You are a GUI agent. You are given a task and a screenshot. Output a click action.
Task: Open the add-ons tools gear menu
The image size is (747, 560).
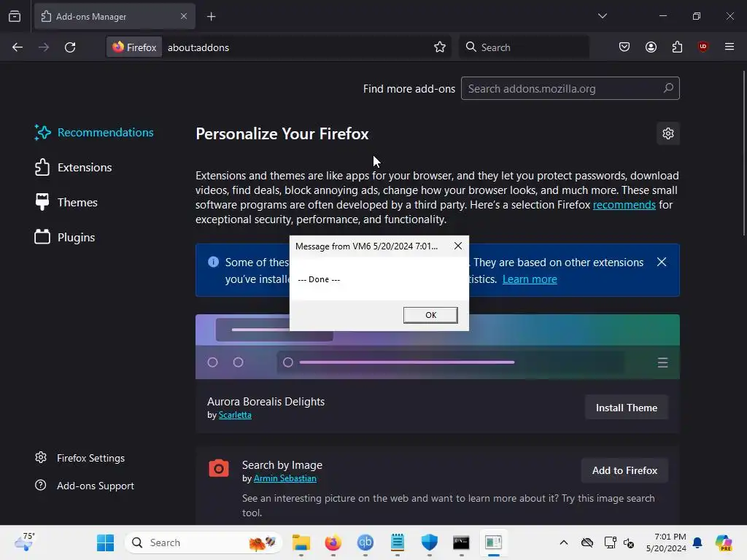point(668,133)
